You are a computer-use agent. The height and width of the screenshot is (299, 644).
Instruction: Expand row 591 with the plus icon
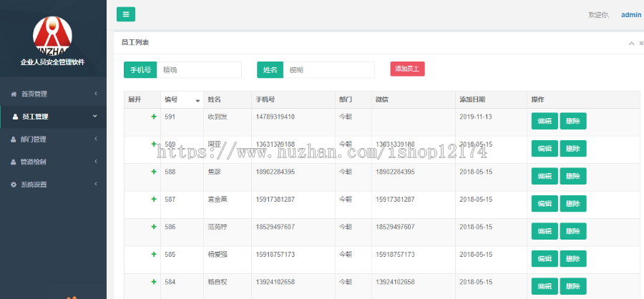point(154,117)
